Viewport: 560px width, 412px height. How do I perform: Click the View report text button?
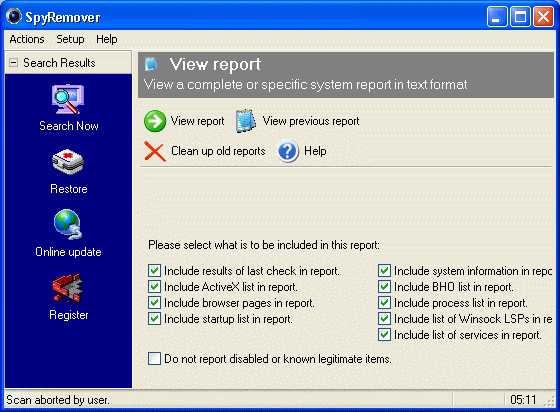(x=198, y=121)
